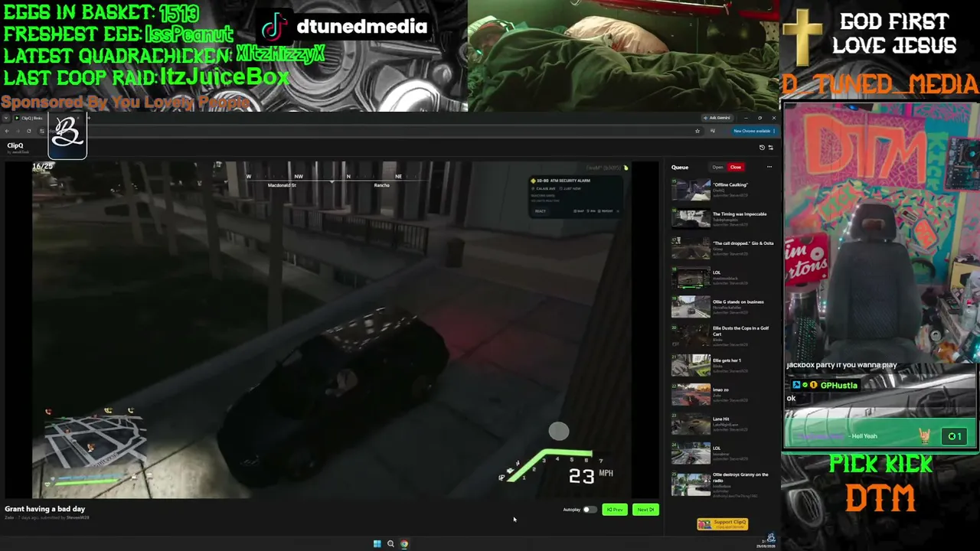Toggle the Autoplay switch
Viewport: 980px width, 551px height.
[x=589, y=510]
